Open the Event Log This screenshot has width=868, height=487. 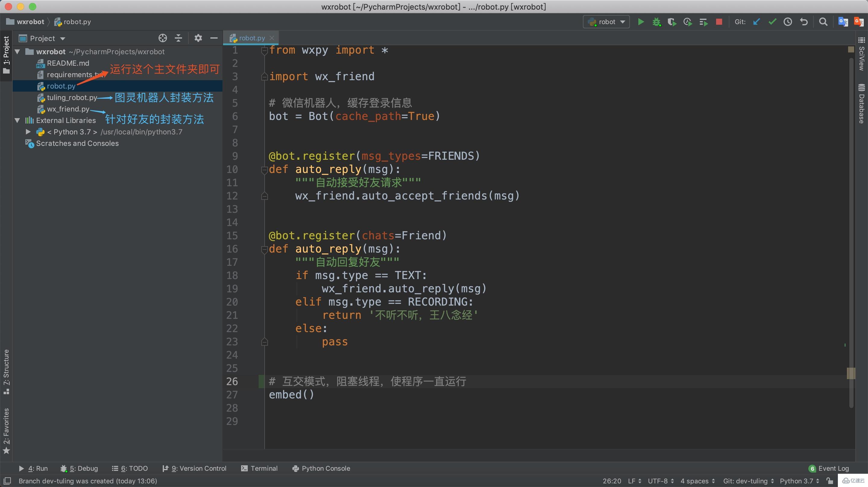click(829, 468)
